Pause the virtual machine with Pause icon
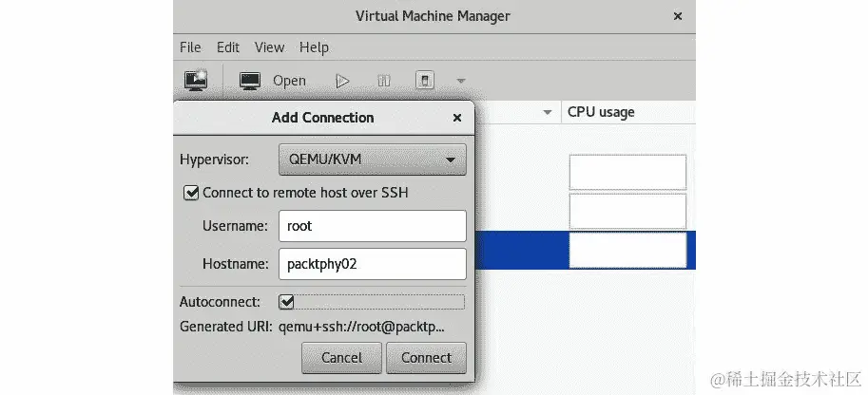The image size is (868, 395). click(x=384, y=81)
